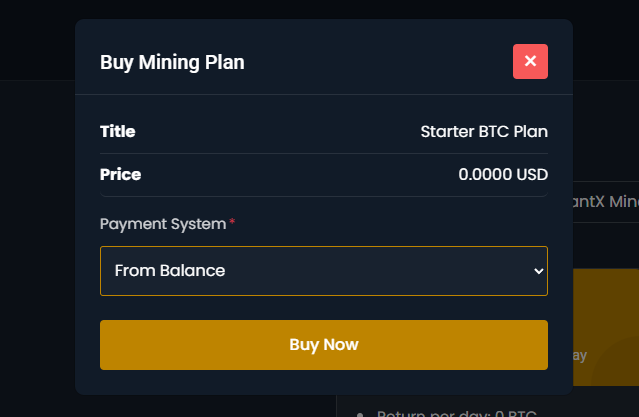Screen dimensions: 639x417
Task: Click the 0.0000 USD price value
Action: [503, 174]
